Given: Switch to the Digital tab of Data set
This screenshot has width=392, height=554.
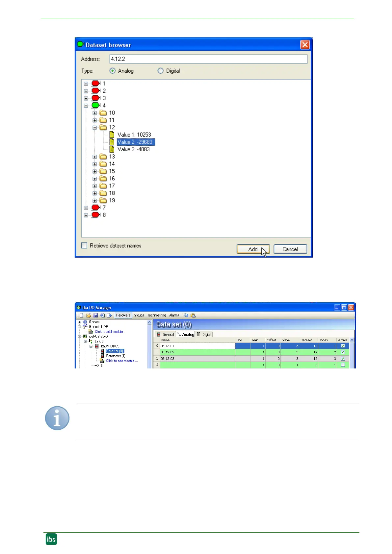Looking at the screenshot, I should pos(204,334).
